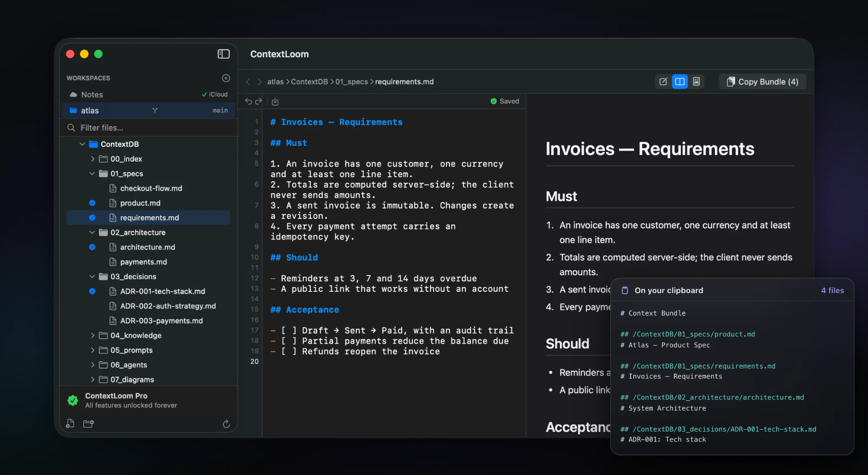868x475 pixels.
Task: Create a new file from sidebar footer
Action: point(70,424)
